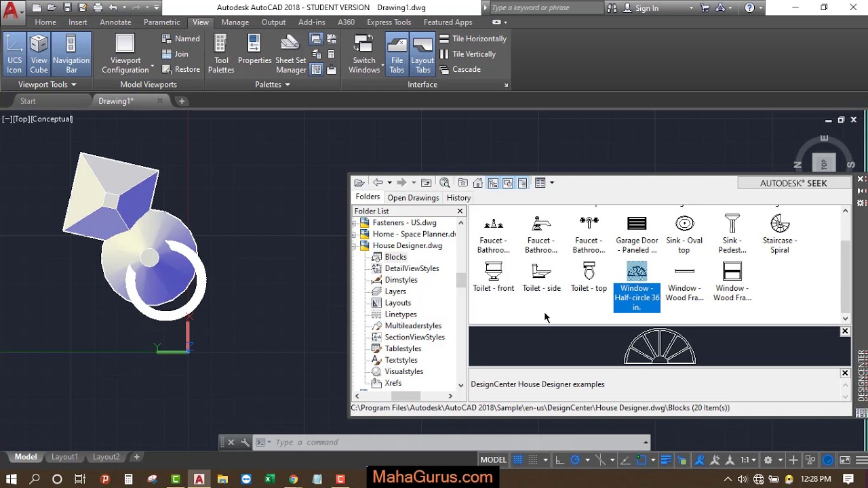Switch to Open Drawings tab
This screenshot has height=488, width=868.
(413, 198)
